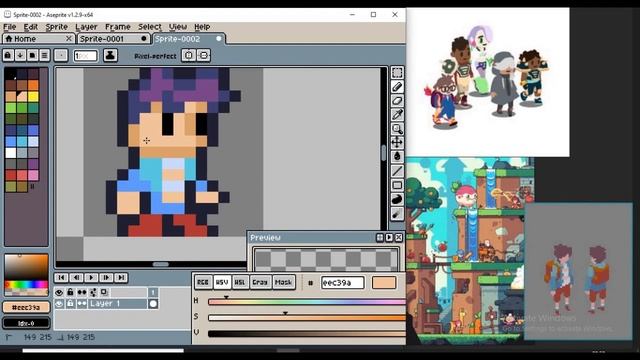This screenshot has height=360, width=640.
Task: Open the palette presets icon
Action: pos(32,55)
